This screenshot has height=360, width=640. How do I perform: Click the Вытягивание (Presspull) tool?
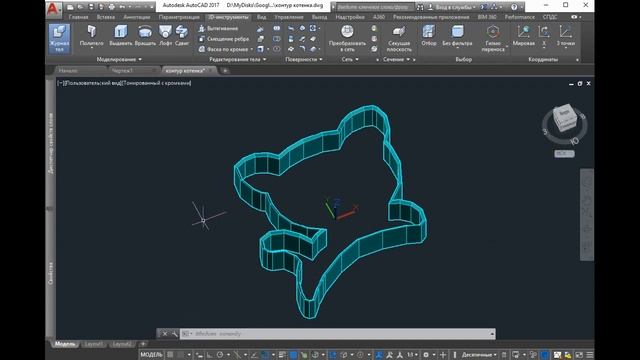218,29
